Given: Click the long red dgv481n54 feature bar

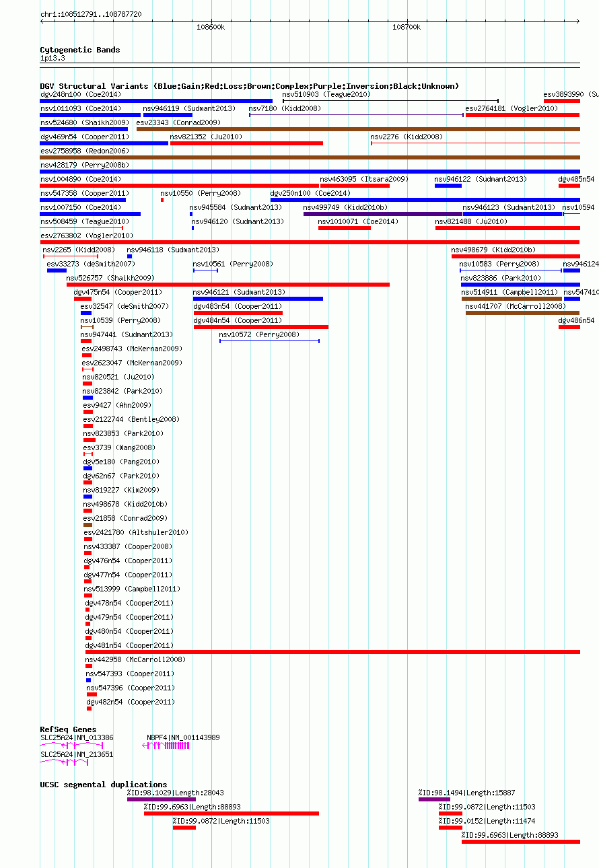Looking at the screenshot, I should tap(332, 652).
